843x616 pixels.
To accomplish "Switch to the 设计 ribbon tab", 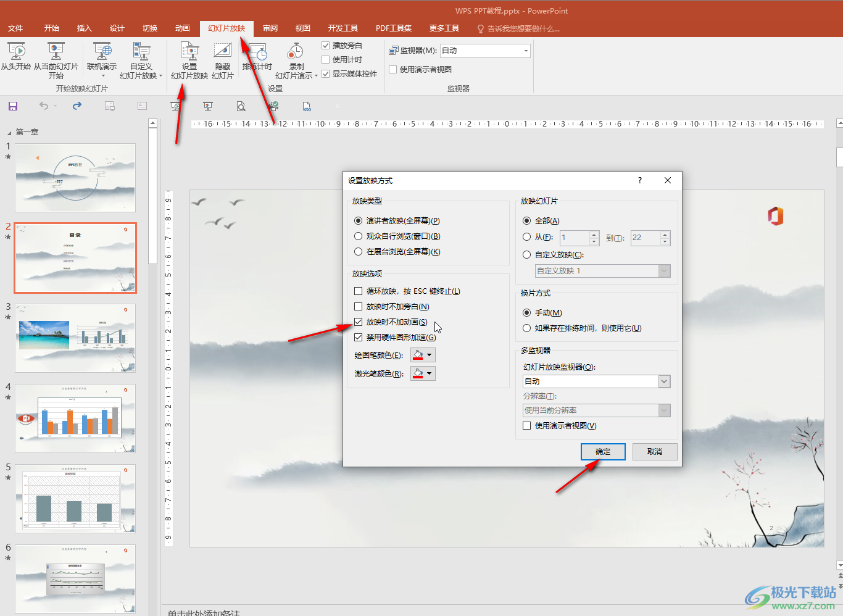I will (x=117, y=28).
